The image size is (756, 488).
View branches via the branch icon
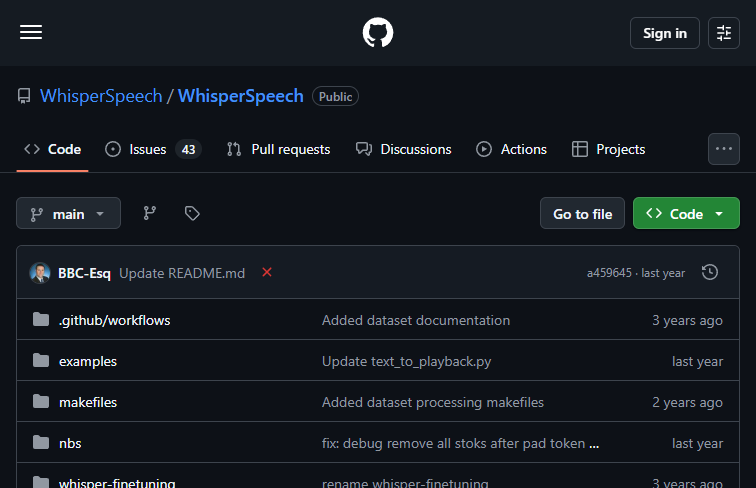pyautogui.click(x=149, y=213)
